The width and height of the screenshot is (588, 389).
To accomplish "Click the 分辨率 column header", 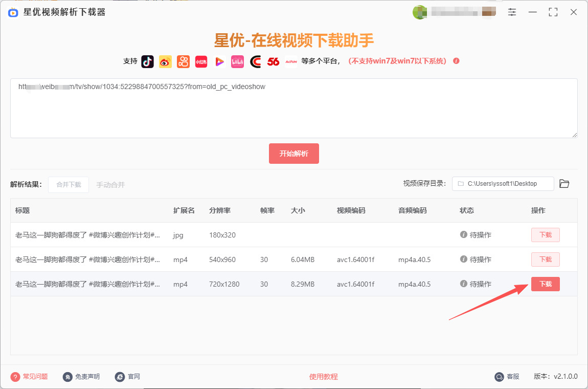I will [x=220, y=211].
